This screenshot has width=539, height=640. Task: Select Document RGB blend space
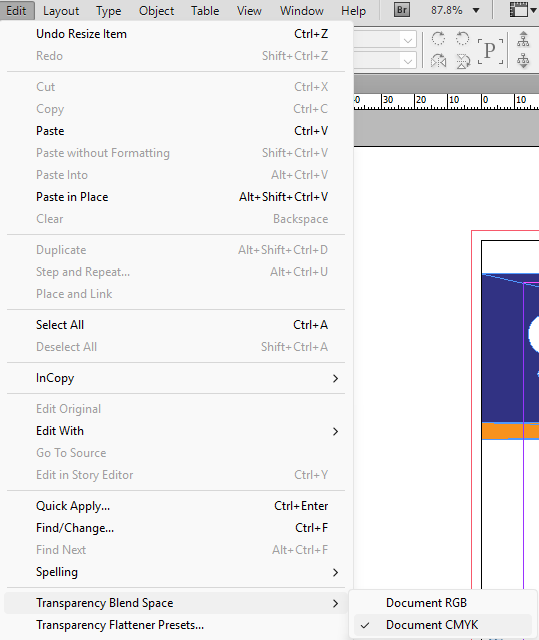click(x=443, y=603)
